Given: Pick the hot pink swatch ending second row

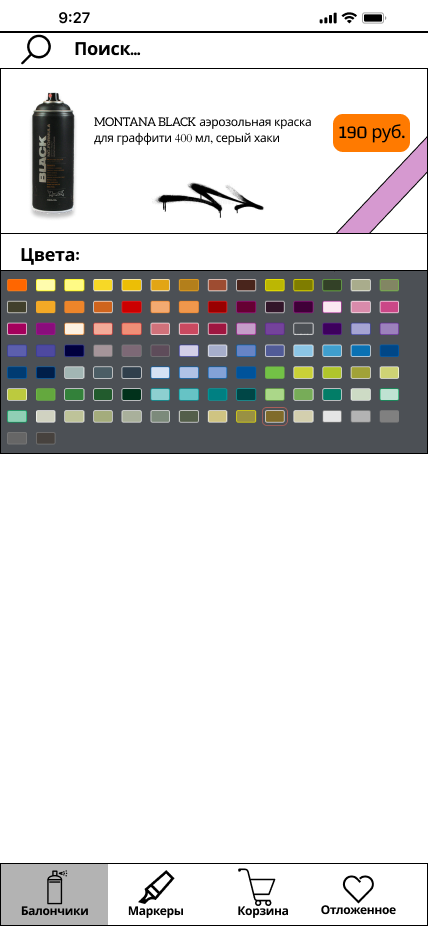Looking at the screenshot, I should 389,307.
